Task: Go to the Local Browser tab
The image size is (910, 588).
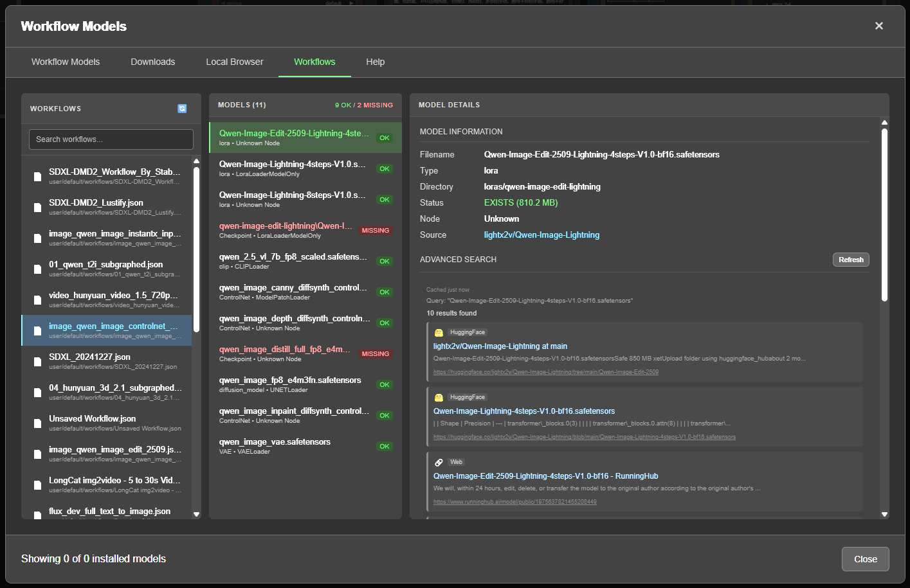Action: tap(235, 62)
